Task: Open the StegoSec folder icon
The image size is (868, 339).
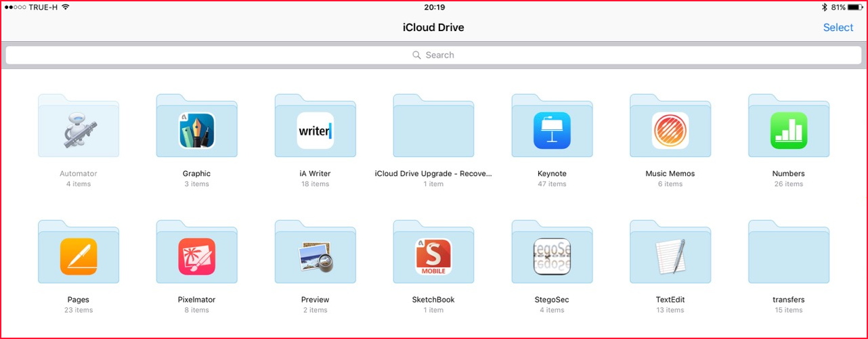Action: point(552,252)
